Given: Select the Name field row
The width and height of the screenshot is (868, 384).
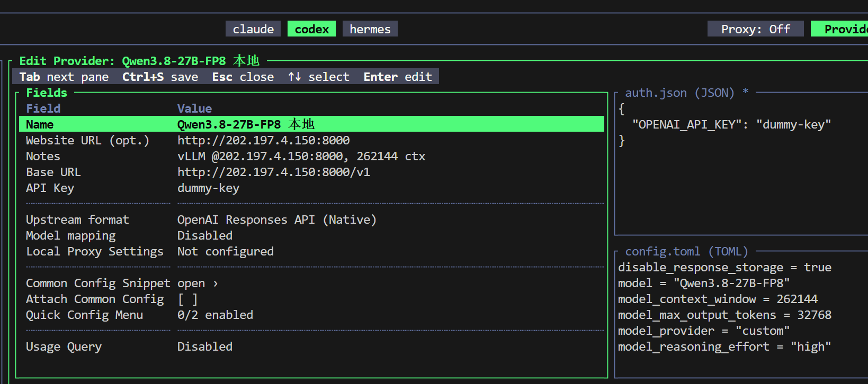Looking at the screenshot, I should (x=312, y=124).
